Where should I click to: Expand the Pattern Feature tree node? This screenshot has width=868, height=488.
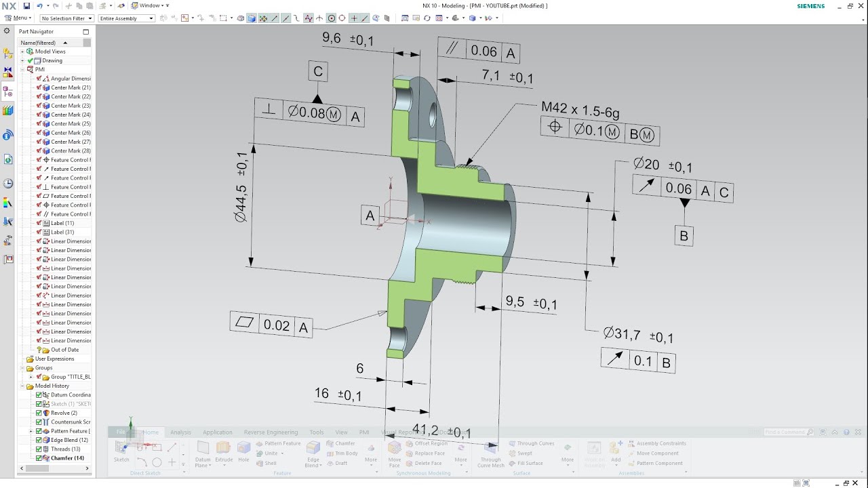(x=31, y=431)
